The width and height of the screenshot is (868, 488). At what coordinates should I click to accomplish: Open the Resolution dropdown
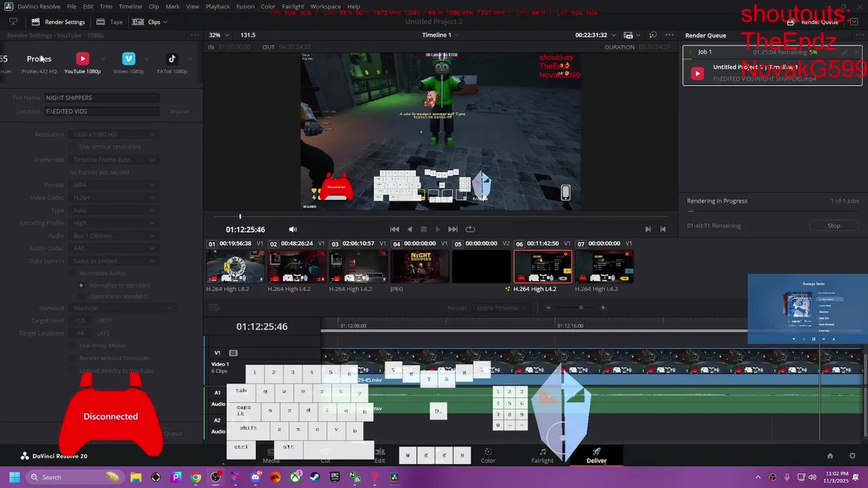[113, 134]
